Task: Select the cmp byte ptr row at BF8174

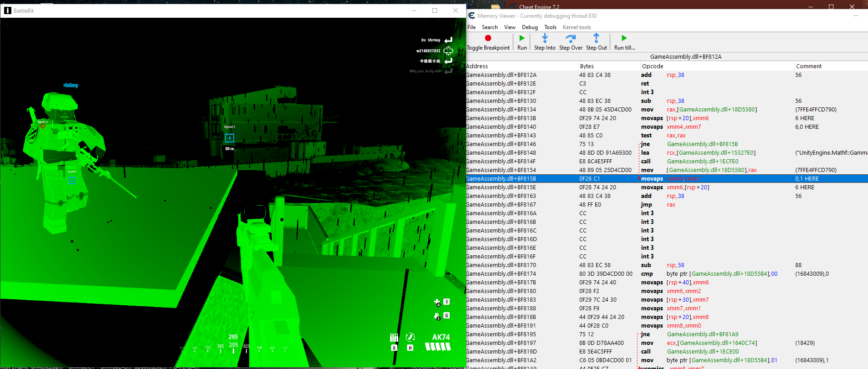Action: tap(501, 274)
